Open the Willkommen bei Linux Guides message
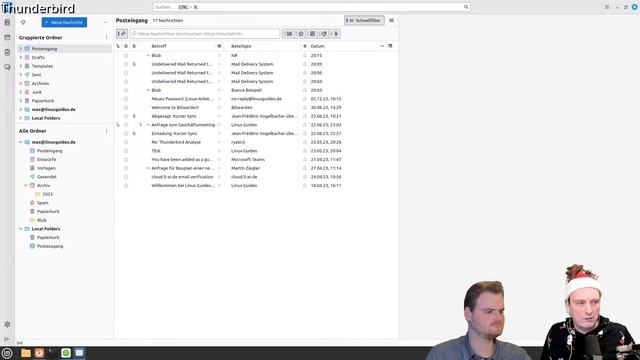640x360 pixels. click(183, 185)
